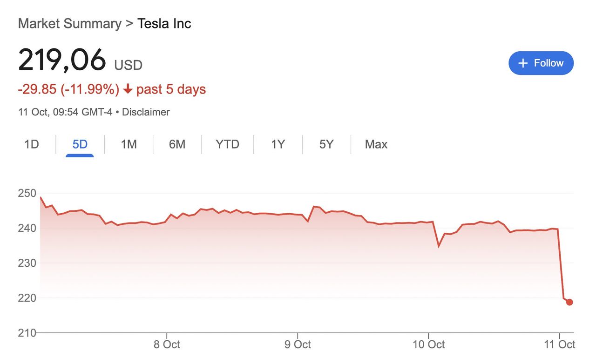596x364 pixels.
Task: Select the 5D time range tab
Action: tap(80, 144)
